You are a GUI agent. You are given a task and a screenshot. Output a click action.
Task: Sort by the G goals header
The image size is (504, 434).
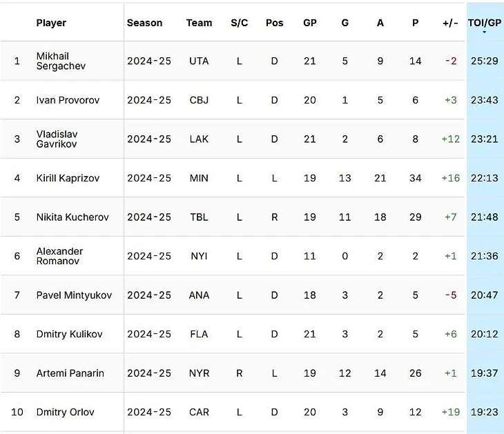[x=345, y=23]
